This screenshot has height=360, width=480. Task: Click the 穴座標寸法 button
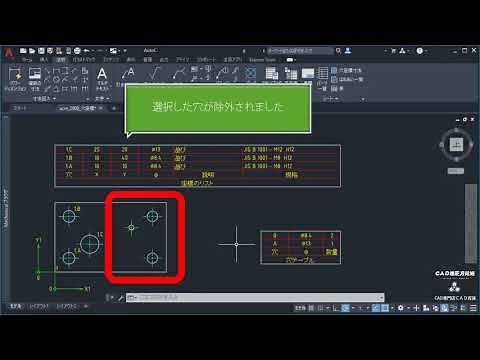point(346,70)
